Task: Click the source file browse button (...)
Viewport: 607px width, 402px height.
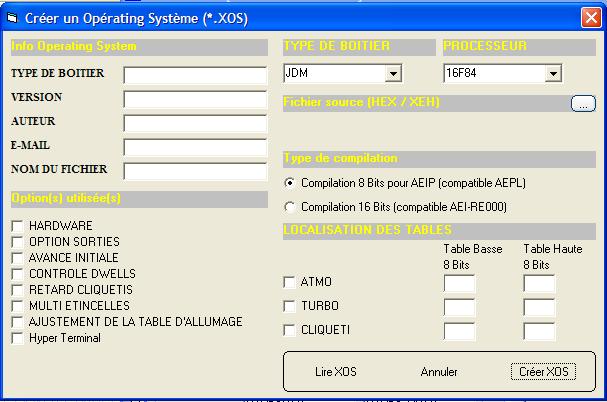Action: (x=583, y=103)
